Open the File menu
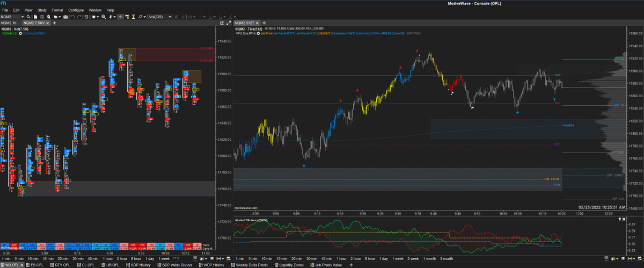 5,10
